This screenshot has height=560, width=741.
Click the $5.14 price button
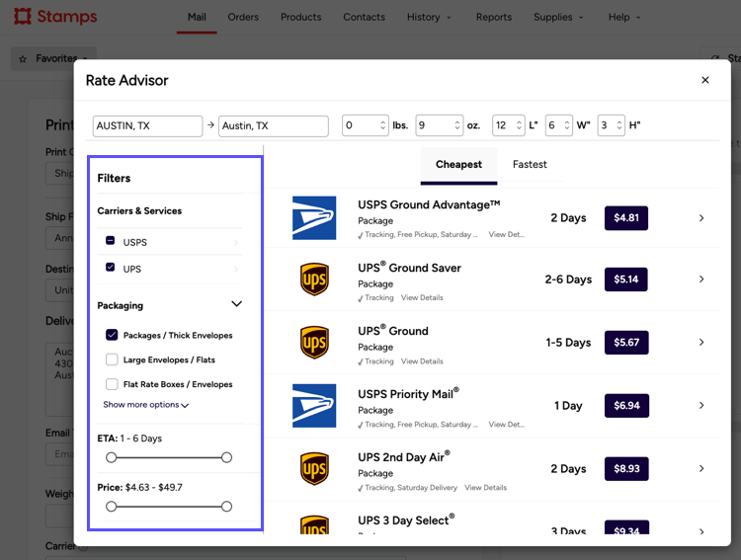(x=626, y=280)
